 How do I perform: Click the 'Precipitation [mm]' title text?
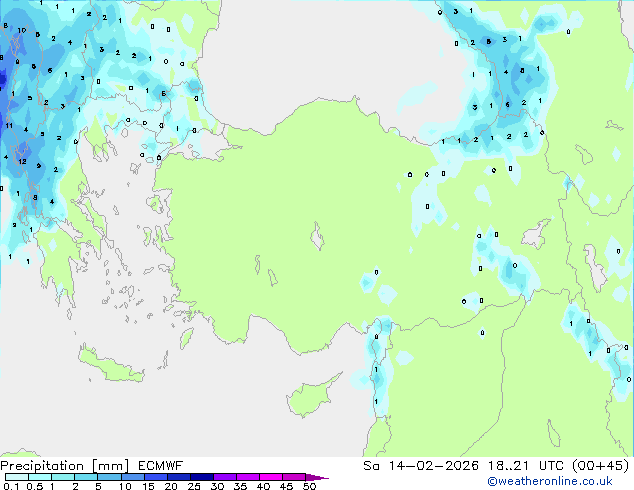pos(65,466)
